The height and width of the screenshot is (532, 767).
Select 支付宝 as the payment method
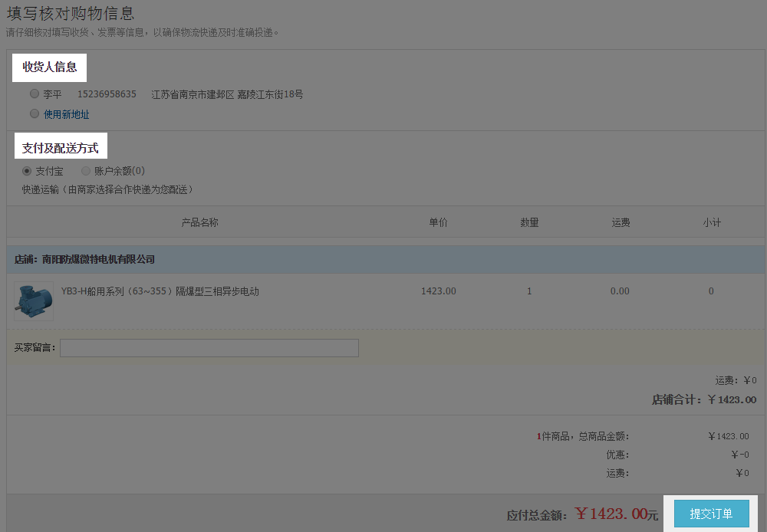(x=28, y=171)
